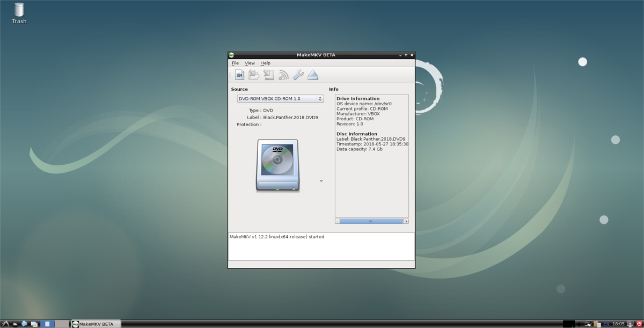Screen dimensions: 644x328
Task: Click the 'Drive Information' heading
Action: pos(358,99)
